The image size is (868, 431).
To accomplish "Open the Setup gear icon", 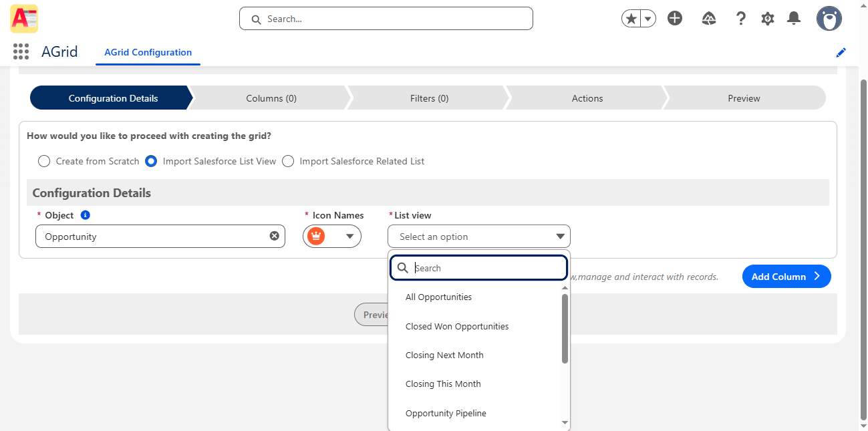I will coord(768,19).
